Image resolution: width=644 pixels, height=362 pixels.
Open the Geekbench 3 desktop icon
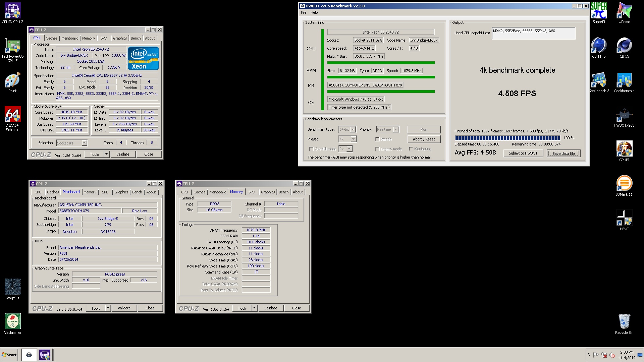(599, 82)
